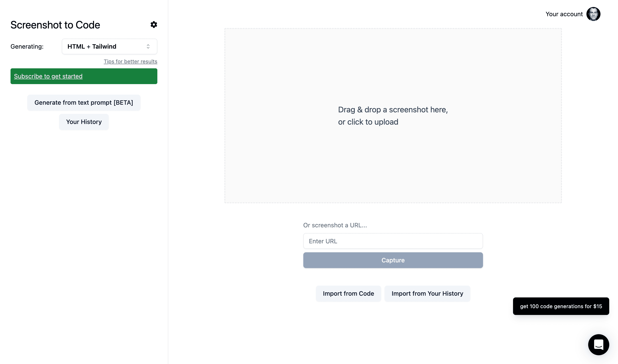This screenshot has width=618, height=364.
Task: Click the 100 code generations for $15 offer
Action: tap(561, 306)
